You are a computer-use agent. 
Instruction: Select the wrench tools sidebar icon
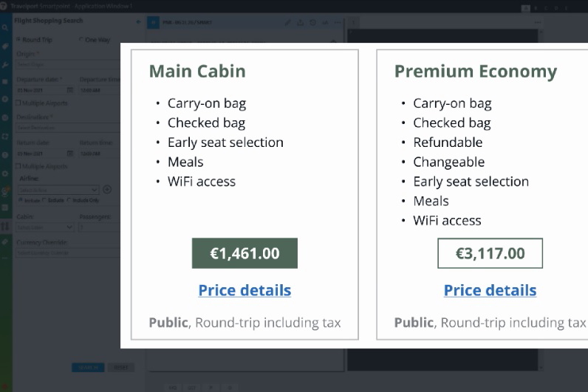click(x=5, y=65)
